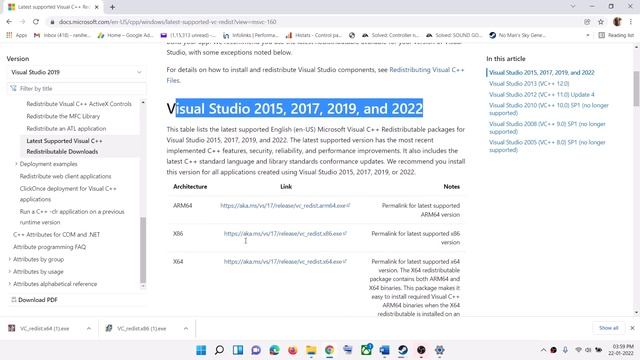640x360 pixels.
Task: Open the Widgets taskbar icon
Action: pos(238,350)
